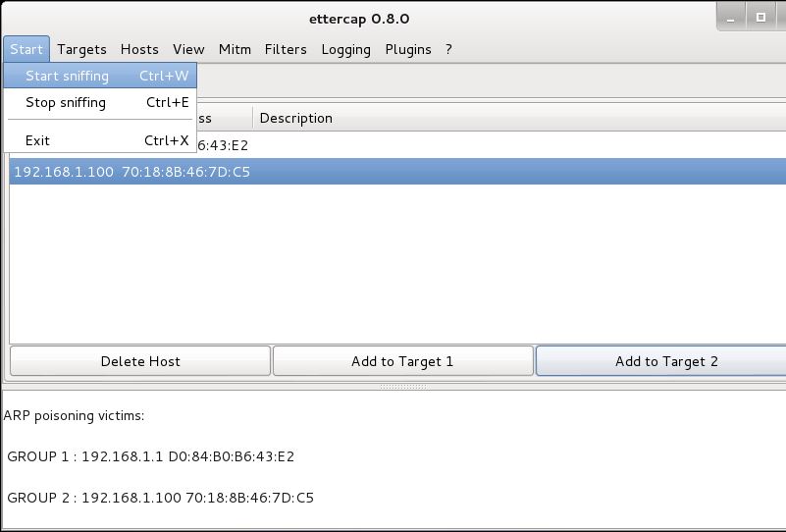
Task: Click the Description column header
Action: (519, 118)
